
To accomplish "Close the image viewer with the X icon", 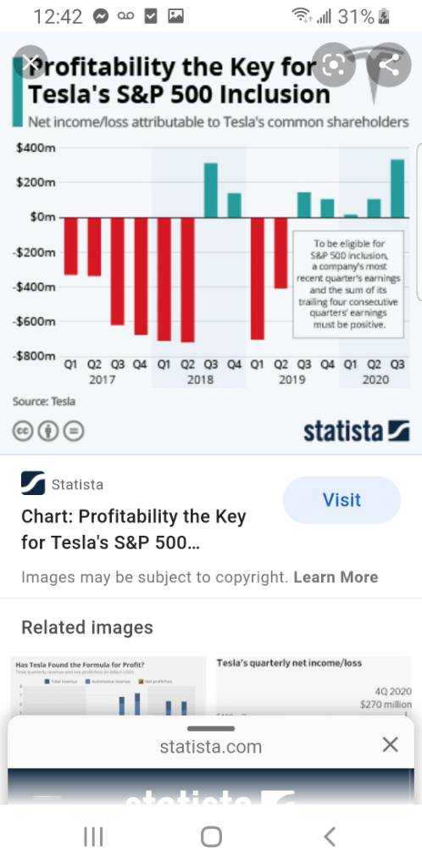I will click(30, 63).
